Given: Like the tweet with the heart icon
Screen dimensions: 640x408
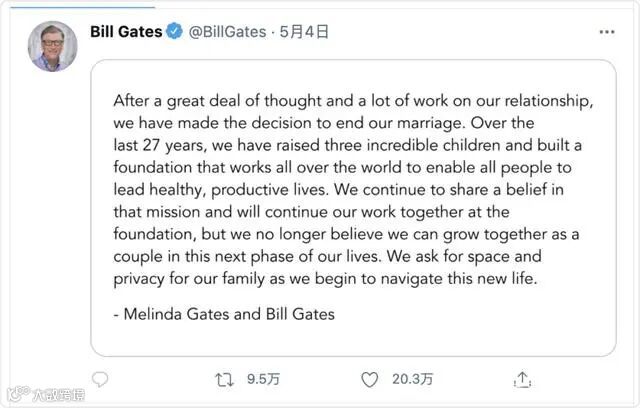Looking at the screenshot, I should tap(370, 379).
